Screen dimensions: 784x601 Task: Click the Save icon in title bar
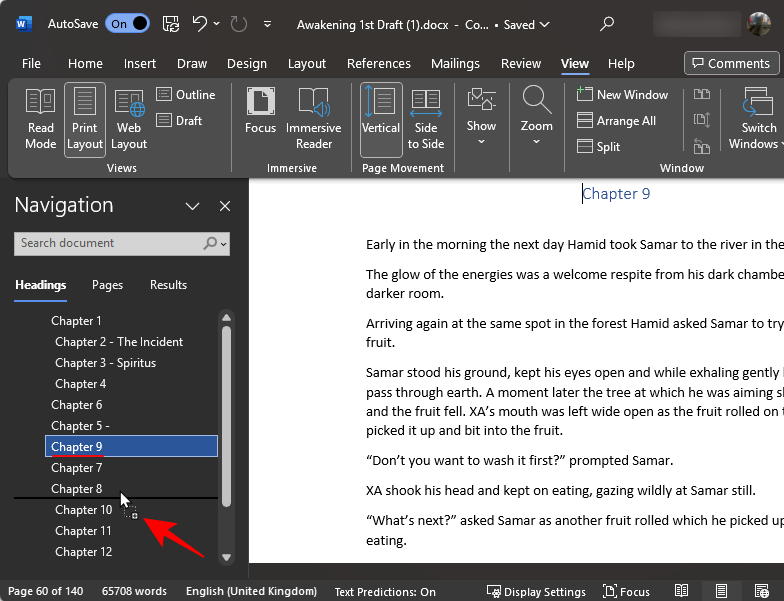[x=171, y=23]
